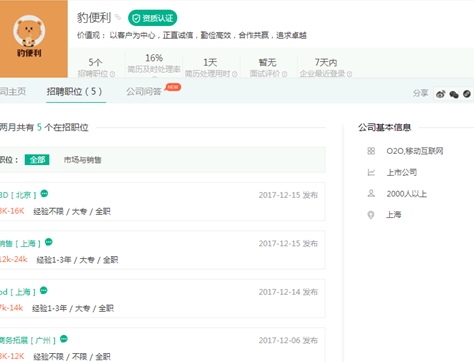This screenshot has width=474, height=362.
Task: Click chat icon beside 商务拓展 [广州]
Action: click(x=64, y=339)
